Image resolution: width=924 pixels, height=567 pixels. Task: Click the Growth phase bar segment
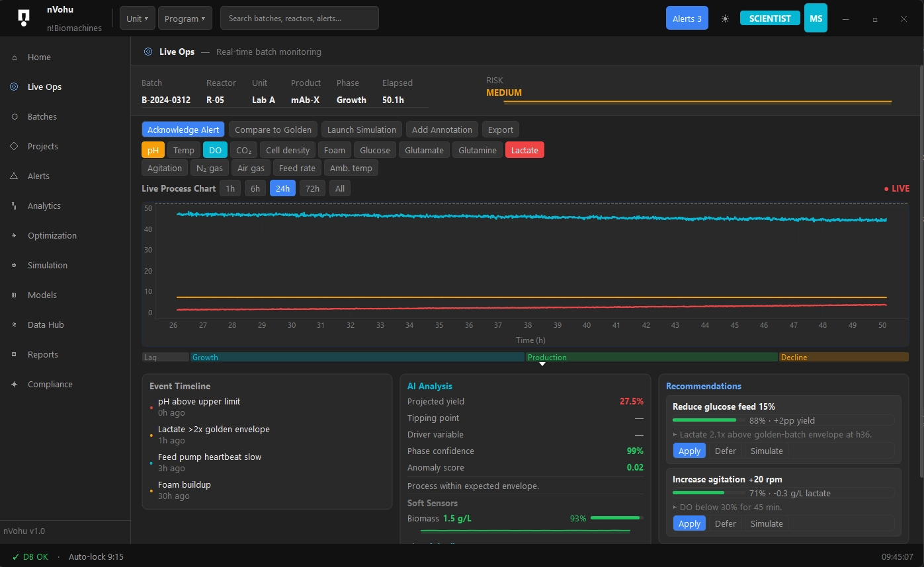[358, 357]
